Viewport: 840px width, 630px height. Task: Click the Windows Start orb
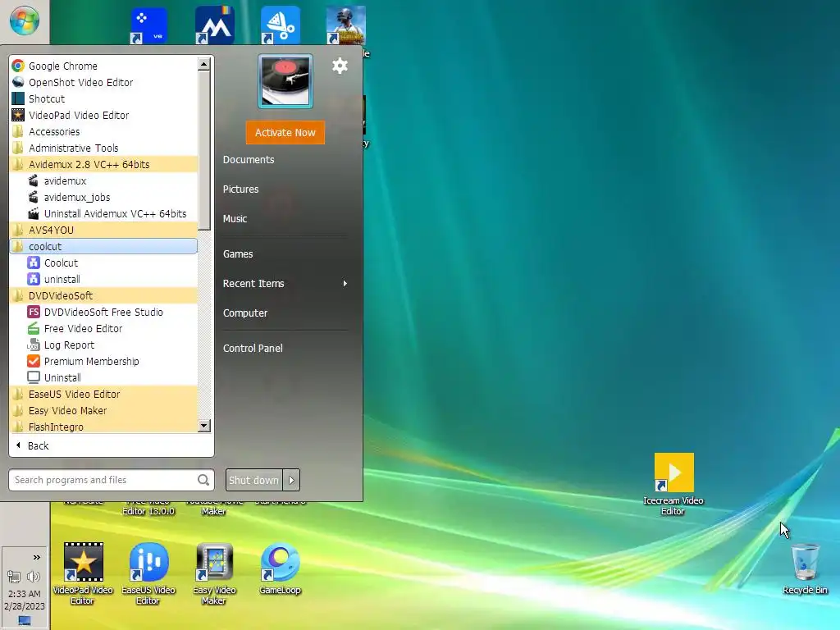tap(25, 21)
